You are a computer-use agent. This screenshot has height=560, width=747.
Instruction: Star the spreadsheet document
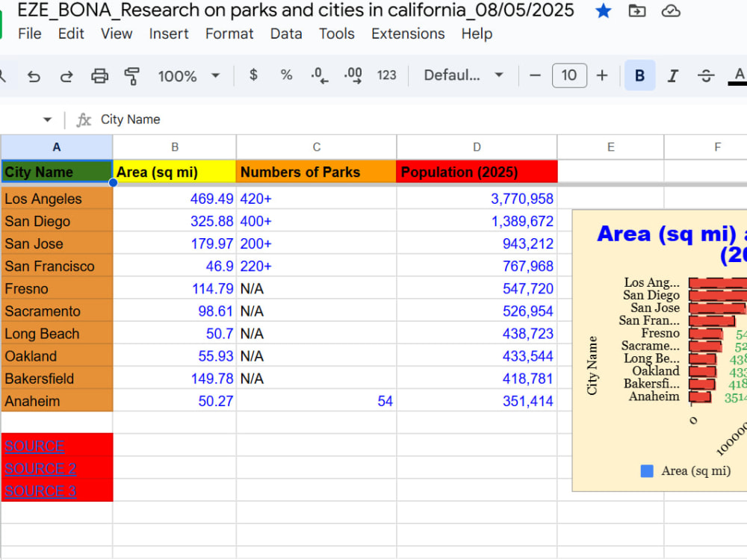click(x=603, y=10)
